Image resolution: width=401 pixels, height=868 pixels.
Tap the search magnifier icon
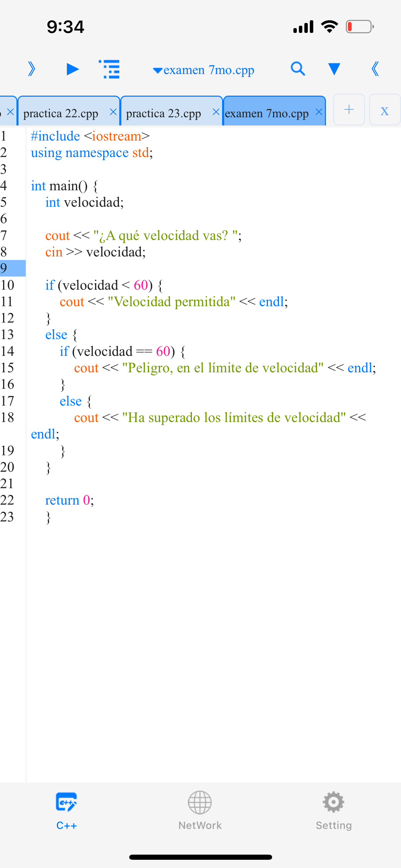297,69
